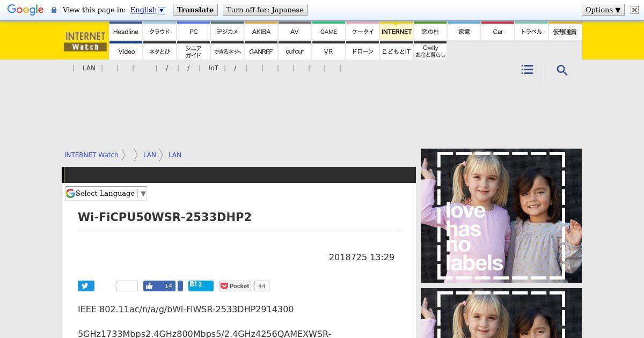Open the こどもとIT tab
644x338 pixels.
click(396, 51)
